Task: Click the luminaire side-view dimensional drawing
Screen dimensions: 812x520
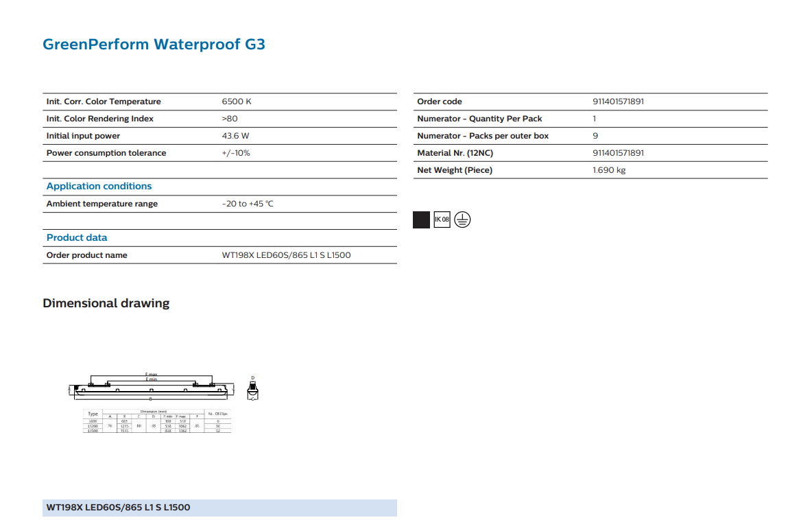Action: point(151,388)
